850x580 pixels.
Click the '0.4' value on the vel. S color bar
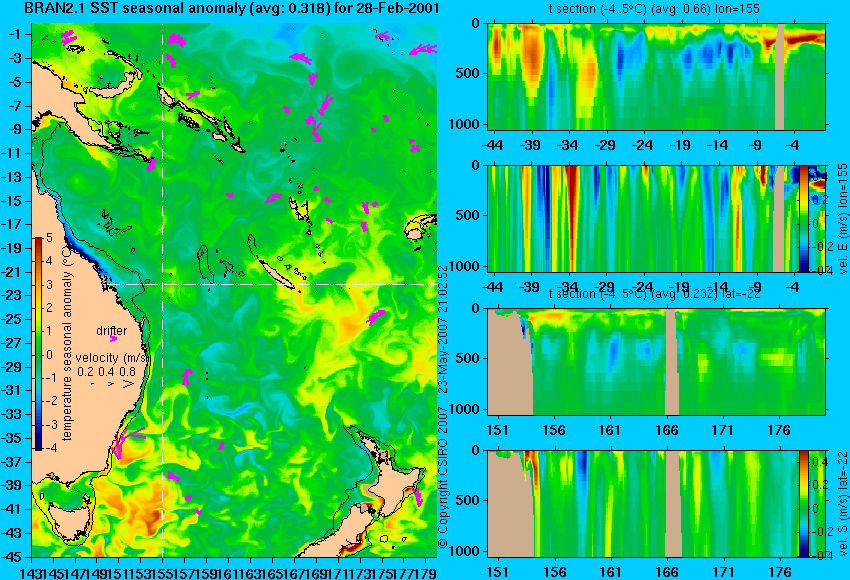(820, 462)
